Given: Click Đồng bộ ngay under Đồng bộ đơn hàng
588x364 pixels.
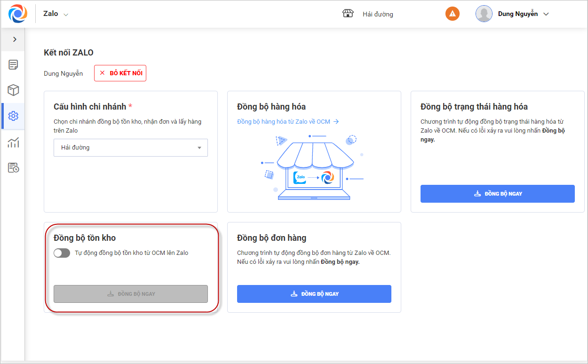Looking at the screenshot, I should 314,294.
